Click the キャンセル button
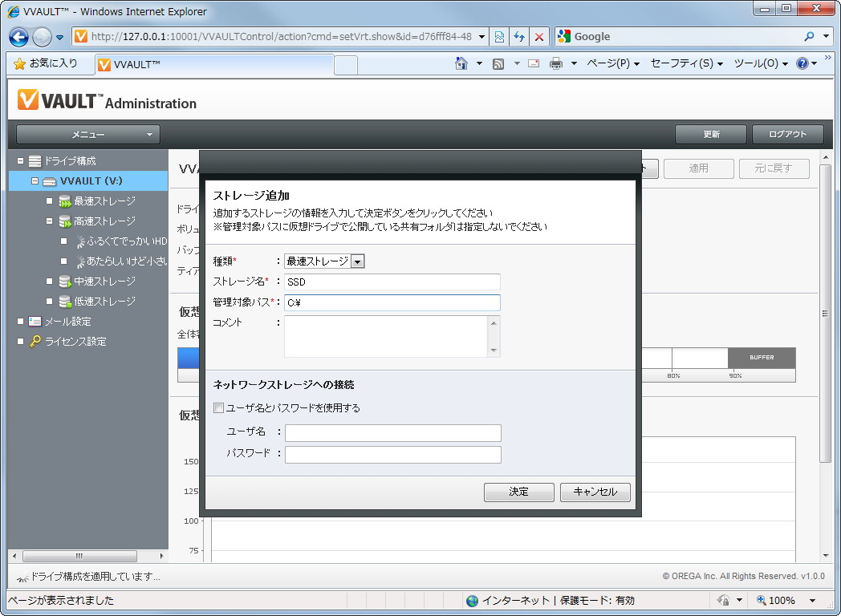841x616 pixels. (595, 492)
